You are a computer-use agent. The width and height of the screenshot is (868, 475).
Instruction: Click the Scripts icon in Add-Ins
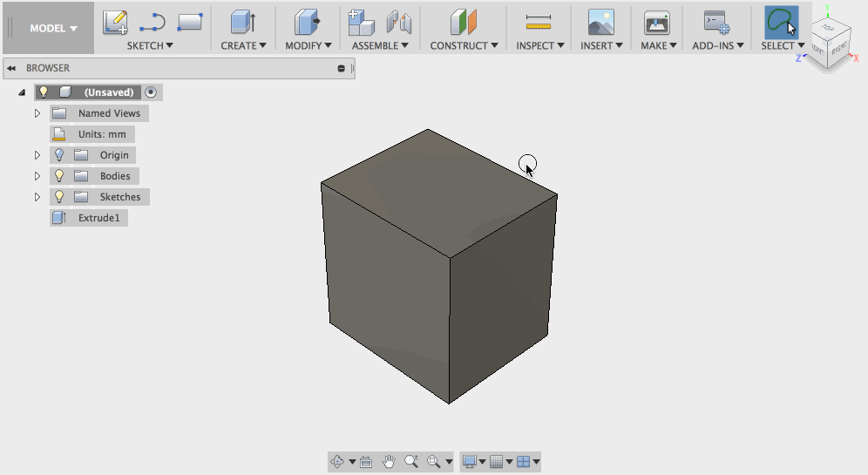click(716, 23)
